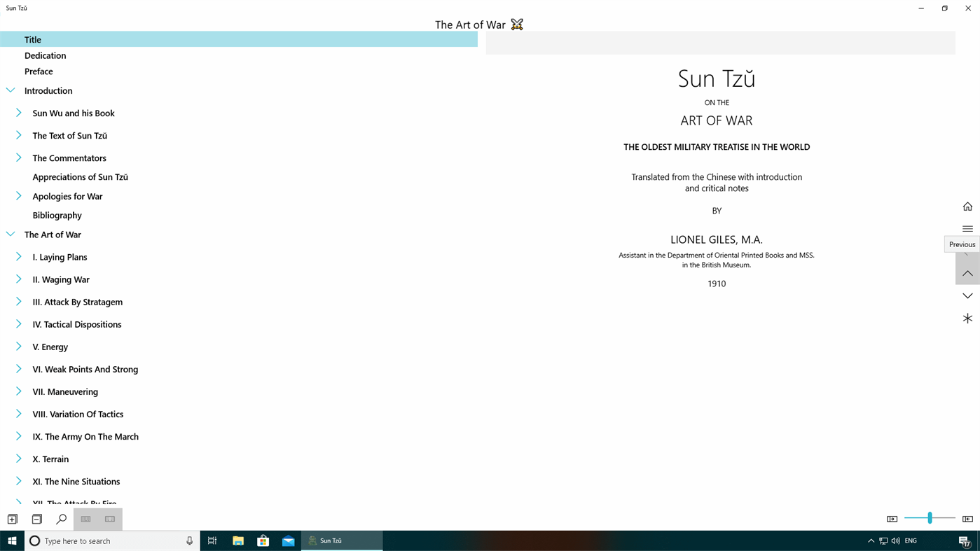Collapse the sidebar with the right-edge panel toggle
Viewport: 980px width, 551px height.
pyautogui.click(x=968, y=518)
